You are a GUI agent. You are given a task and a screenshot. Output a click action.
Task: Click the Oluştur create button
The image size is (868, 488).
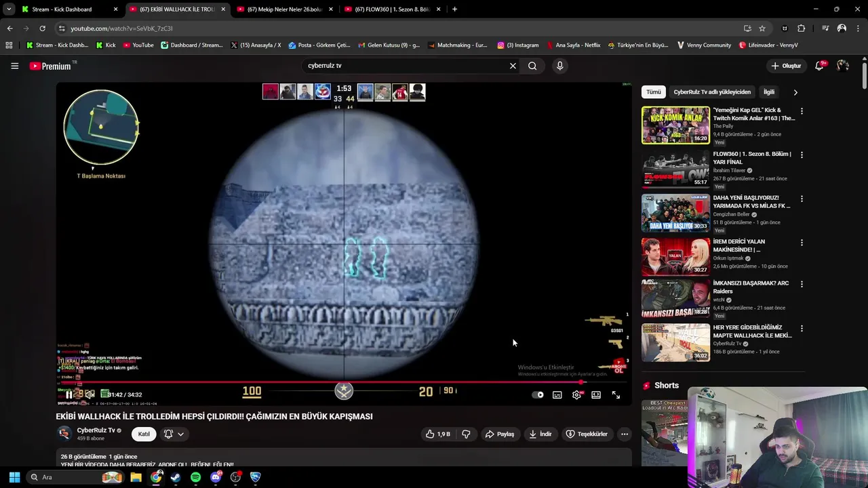(787, 66)
